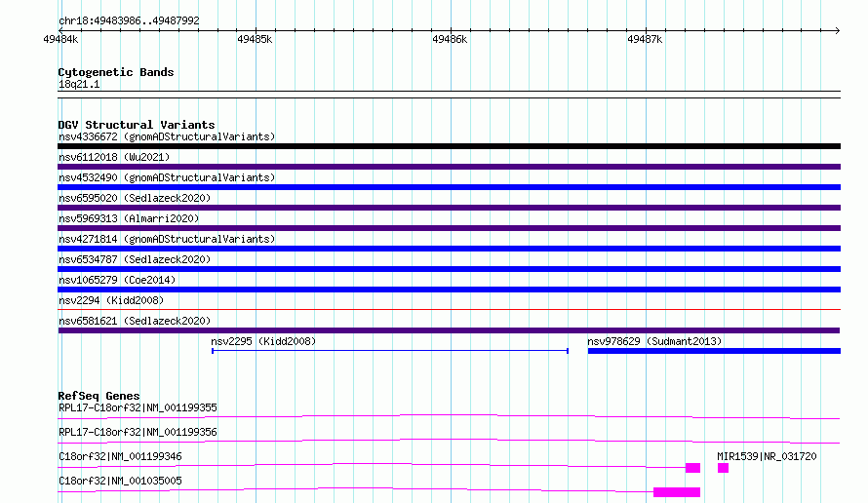
Task: Open variant nsv4336672 (gnomADStructuralVariants) label
Action: 167,136
